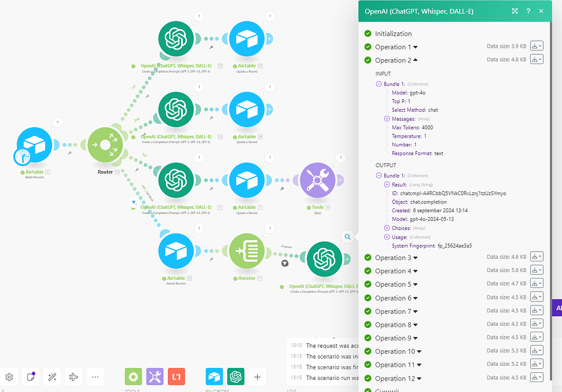
Task: Click the Sleep Tools module
Action: pyautogui.click(x=318, y=180)
